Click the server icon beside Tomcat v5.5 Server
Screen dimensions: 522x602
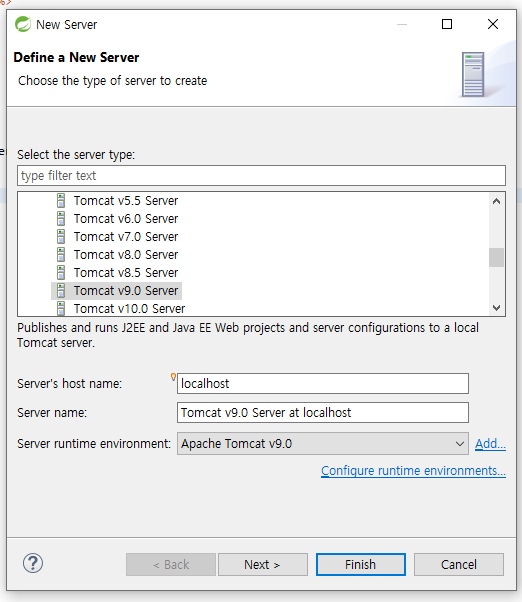click(x=61, y=200)
